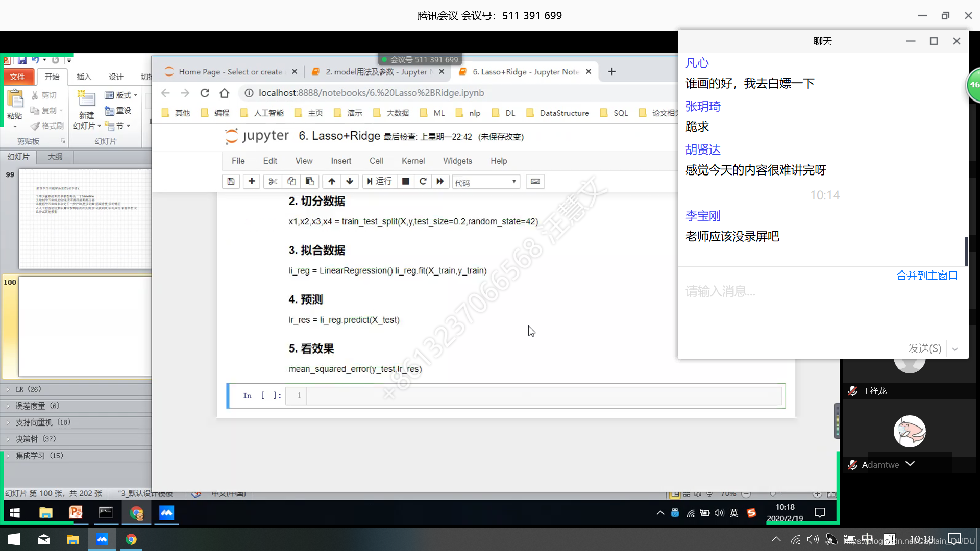Copy selected cells icon in Jupyter toolbar
The image size is (980, 551).
[x=291, y=182]
